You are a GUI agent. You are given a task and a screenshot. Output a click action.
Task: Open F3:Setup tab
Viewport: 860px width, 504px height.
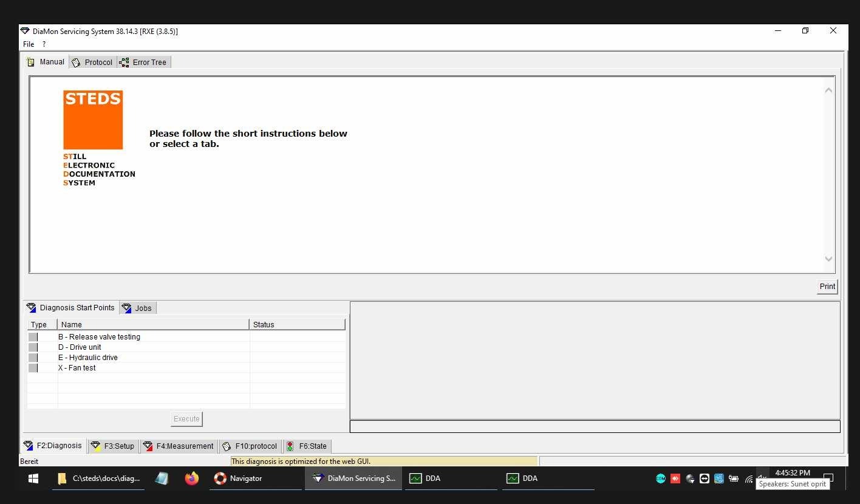[x=113, y=446]
